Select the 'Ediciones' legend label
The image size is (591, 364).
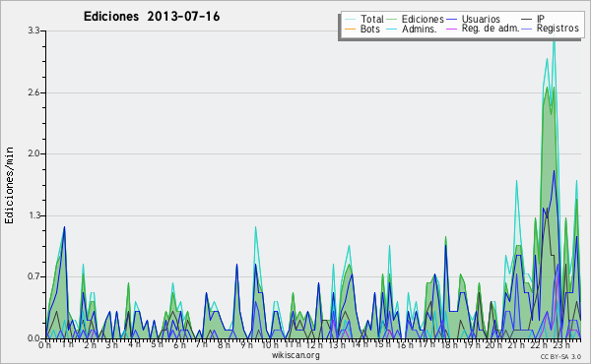tap(423, 19)
